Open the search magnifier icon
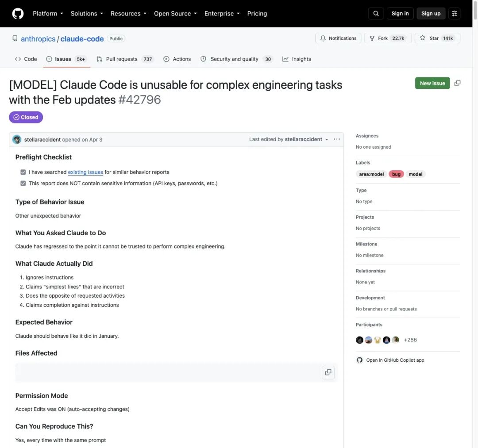 coord(376,13)
